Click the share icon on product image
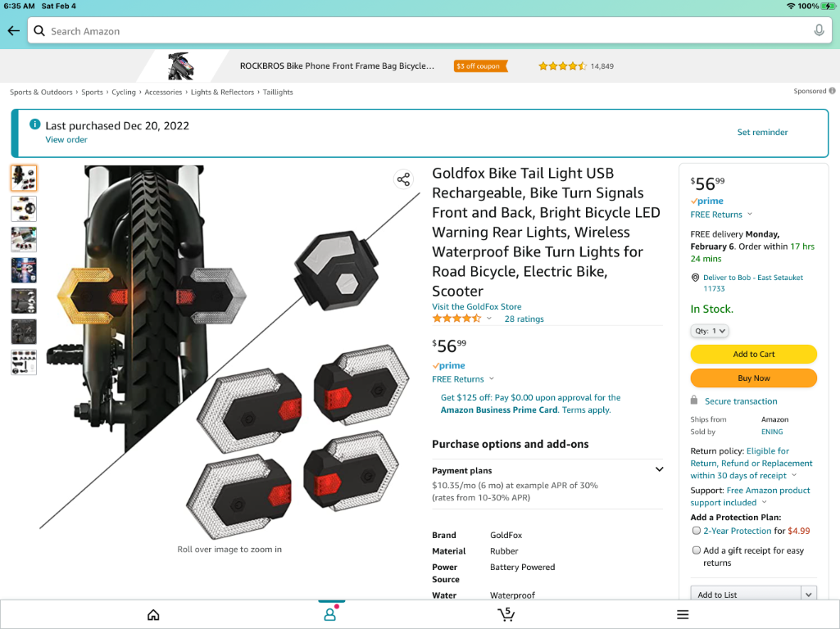Viewport: 840px width, 629px height. pyautogui.click(x=403, y=179)
